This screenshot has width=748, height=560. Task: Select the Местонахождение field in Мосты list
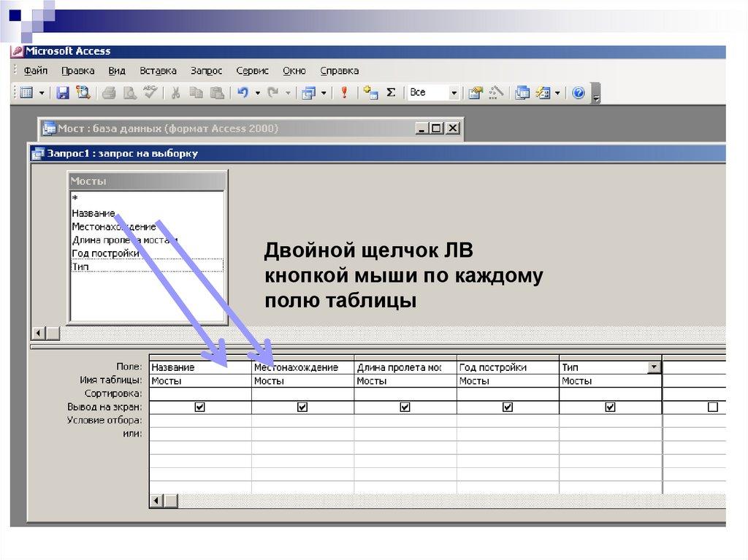tap(113, 226)
